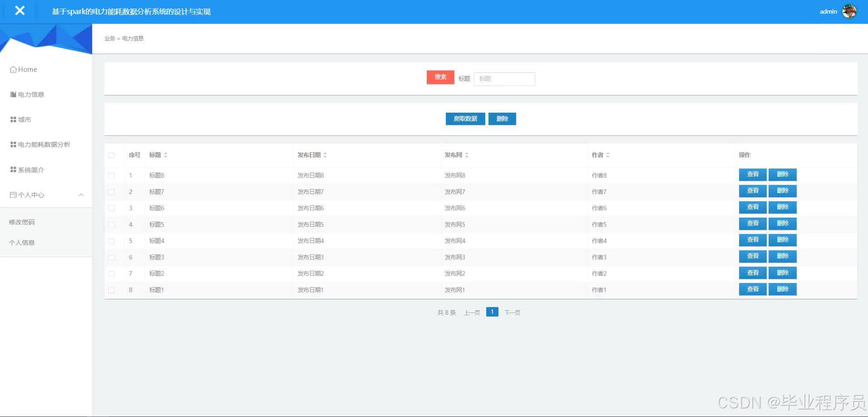868x417 pixels.
Task: Click the toolbar 删除 button
Action: (502, 119)
